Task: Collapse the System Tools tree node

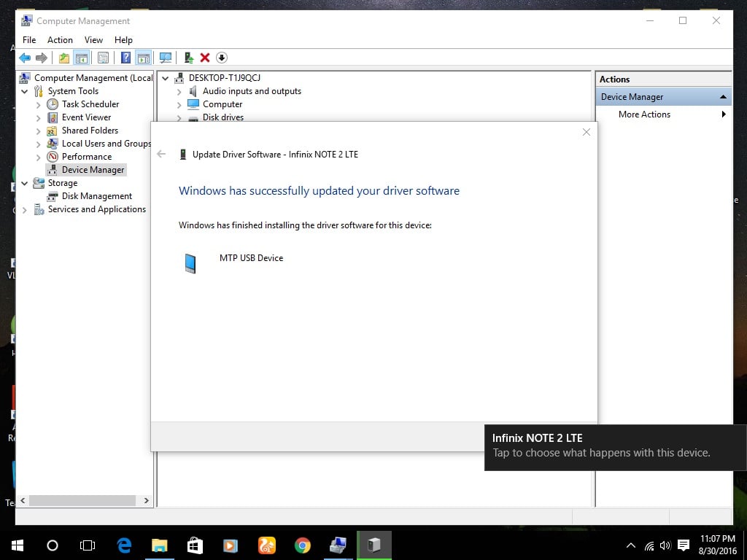Action: [x=25, y=91]
